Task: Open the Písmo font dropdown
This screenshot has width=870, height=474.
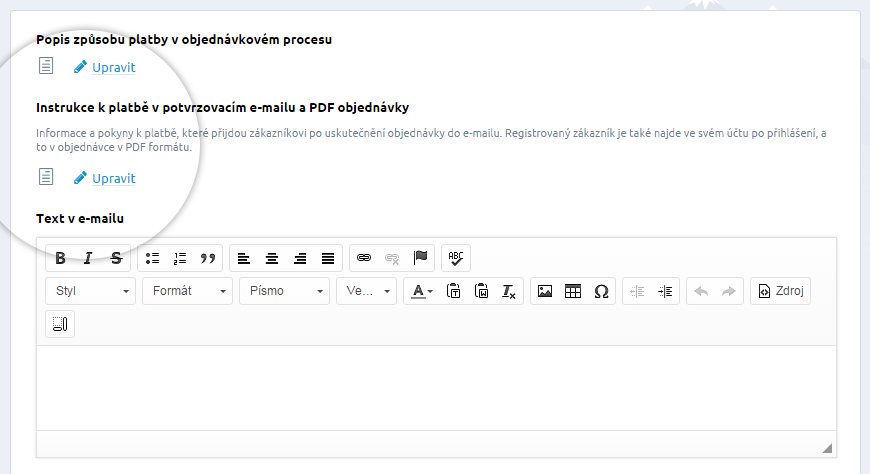Action: pyautogui.click(x=285, y=291)
